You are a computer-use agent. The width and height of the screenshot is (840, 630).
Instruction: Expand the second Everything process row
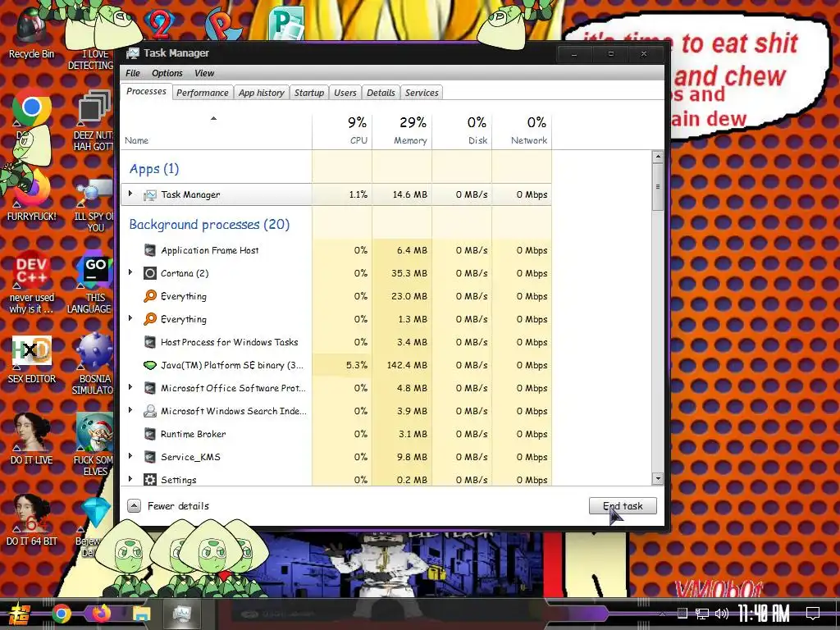tap(130, 319)
